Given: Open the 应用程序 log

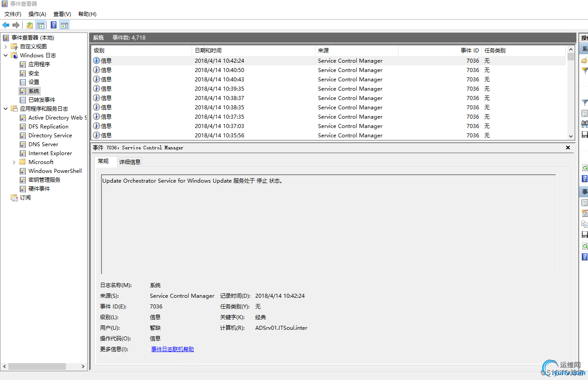Looking at the screenshot, I should click(x=39, y=64).
